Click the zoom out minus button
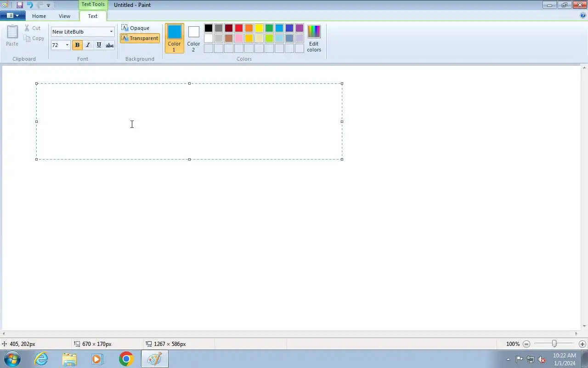This screenshot has width=588, height=368. click(526, 344)
